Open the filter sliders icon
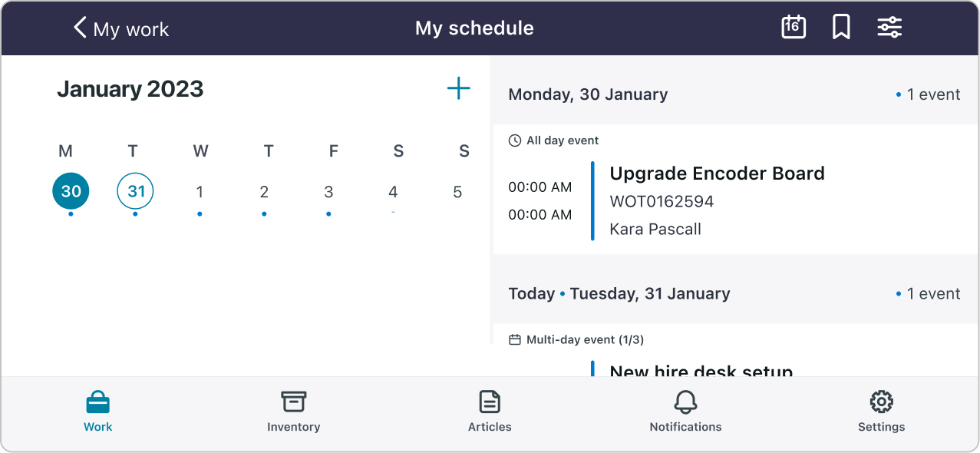 [x=889, y=28]
